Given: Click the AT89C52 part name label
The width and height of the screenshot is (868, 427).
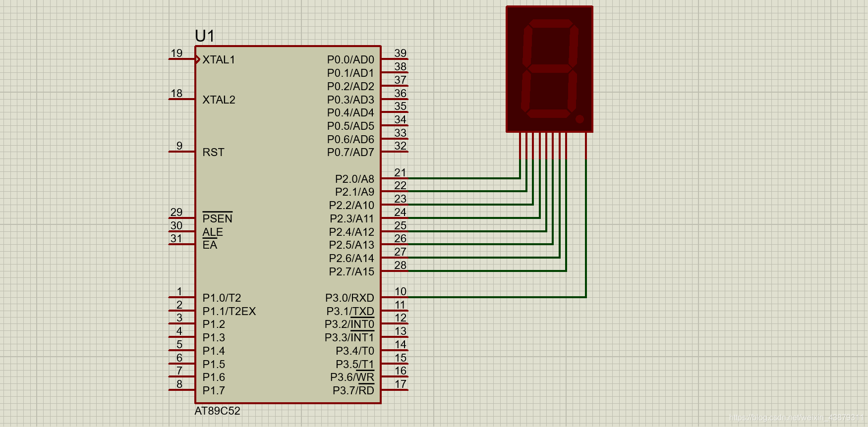Looking at the screenshot, I should click(217, 411).
